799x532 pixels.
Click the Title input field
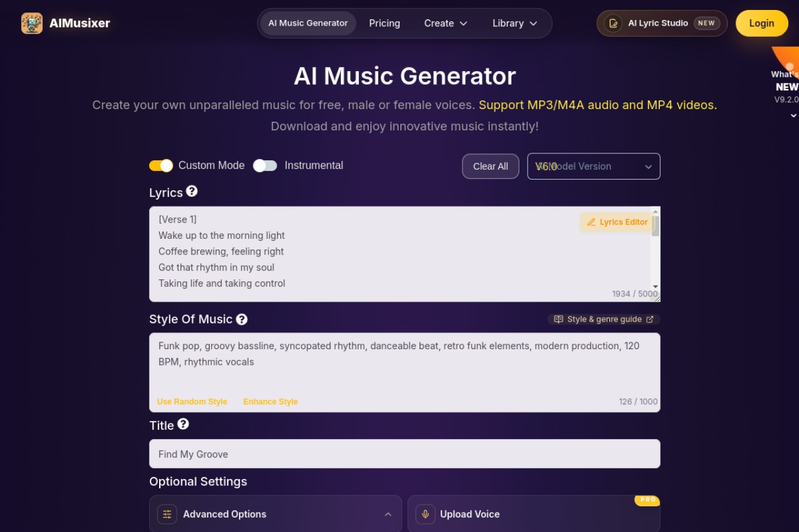tap(404, 454)
